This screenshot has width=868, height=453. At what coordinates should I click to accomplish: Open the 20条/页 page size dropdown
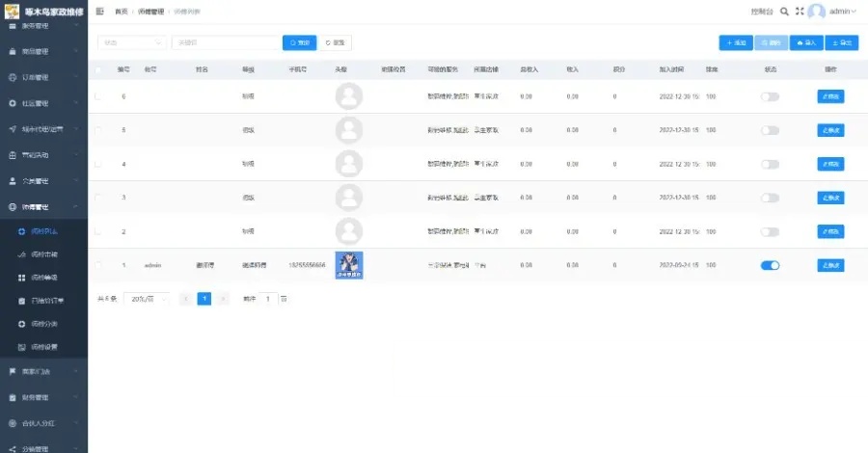tap(147, 299)
